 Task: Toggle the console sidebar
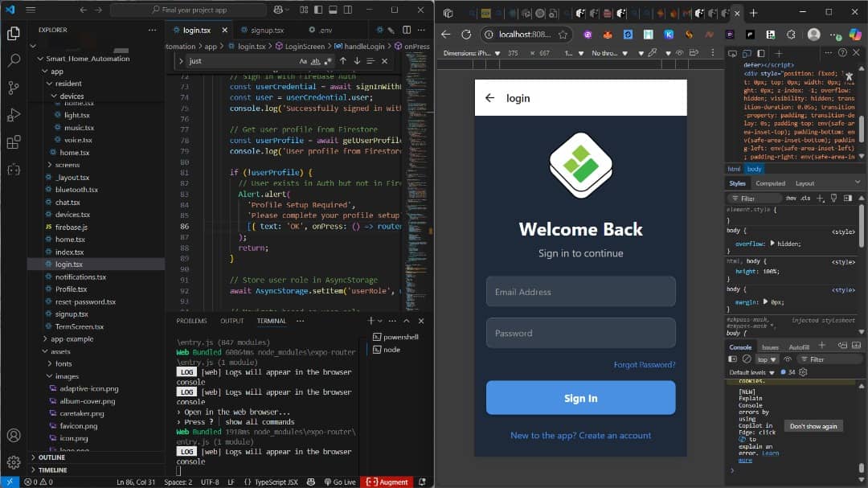[732, 359]
